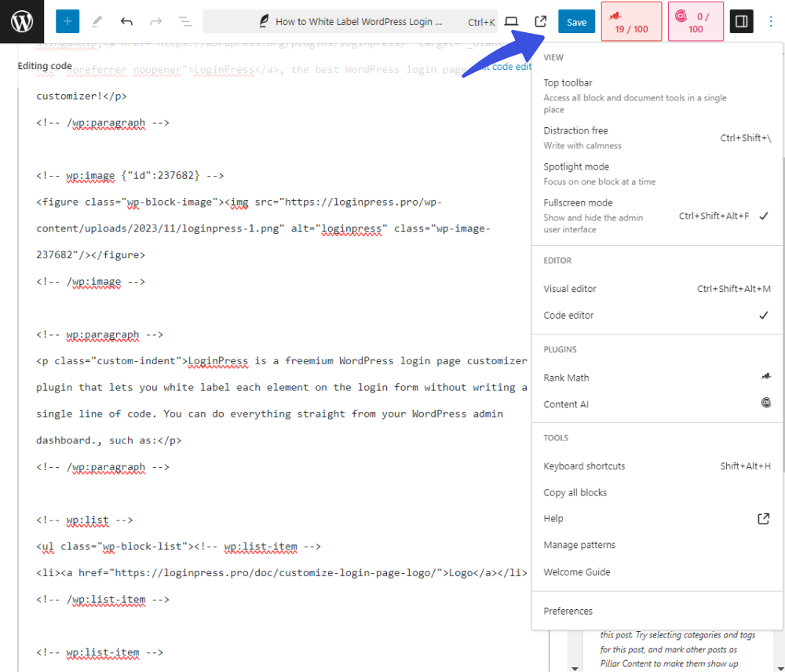Click the Help external link icon
This screenshot has width=785, height=672.
[764, 519]
